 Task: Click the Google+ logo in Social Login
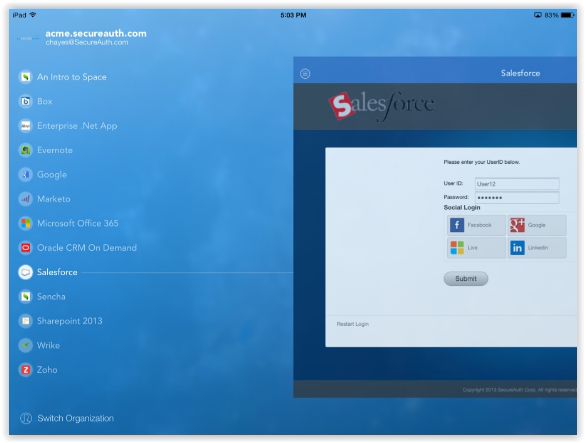click(517, 225)
